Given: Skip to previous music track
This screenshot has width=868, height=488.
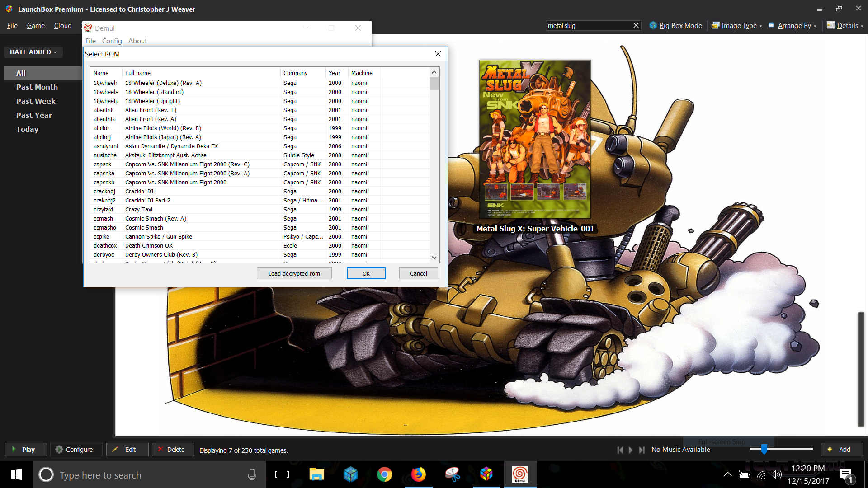Looking at the screenshot, I should [x=620, y=450].
